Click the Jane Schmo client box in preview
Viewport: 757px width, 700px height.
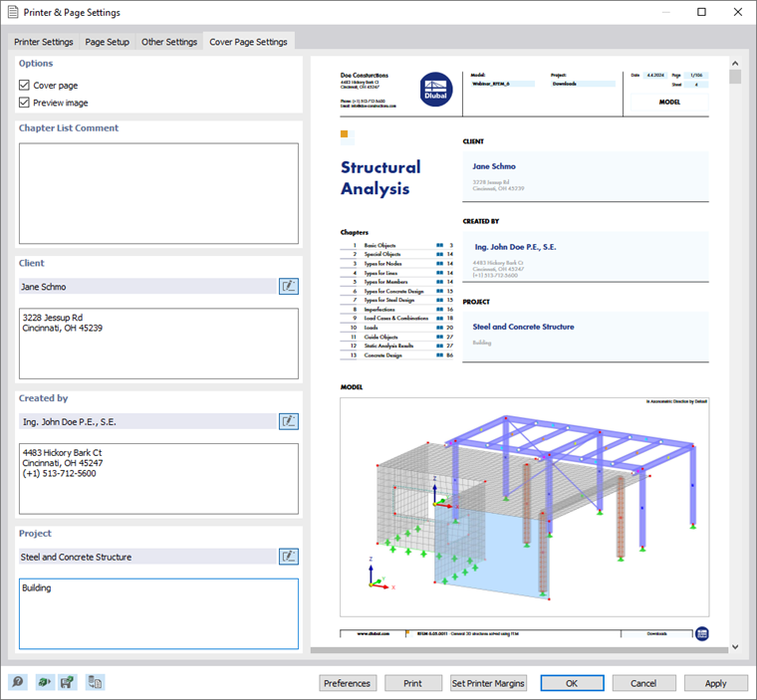[586, 176]
